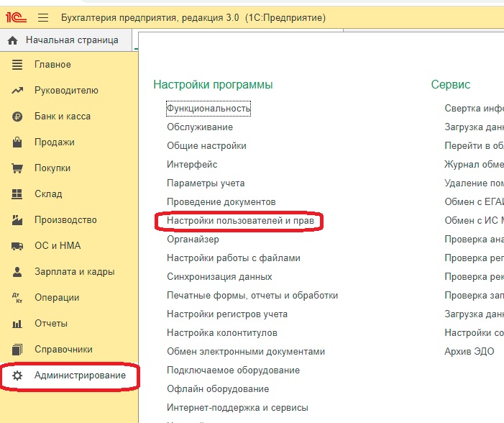Switch to the Начальная страница tab
504x423 pixels.
point(71,40)
